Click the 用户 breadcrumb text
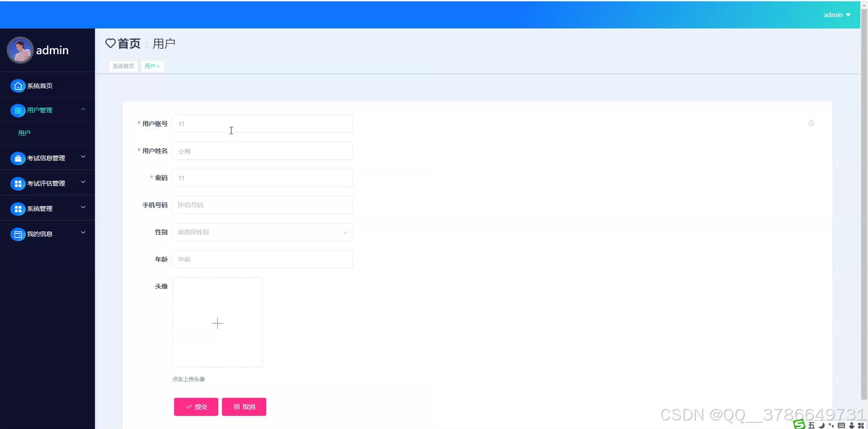The image size is (868, 429). (164, 43)
